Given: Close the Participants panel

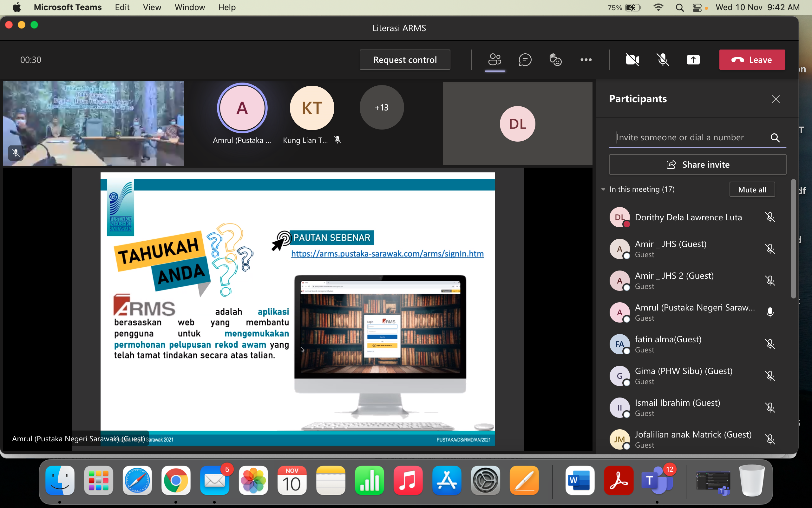Looking at the screenshot, I should click(776, 99).
